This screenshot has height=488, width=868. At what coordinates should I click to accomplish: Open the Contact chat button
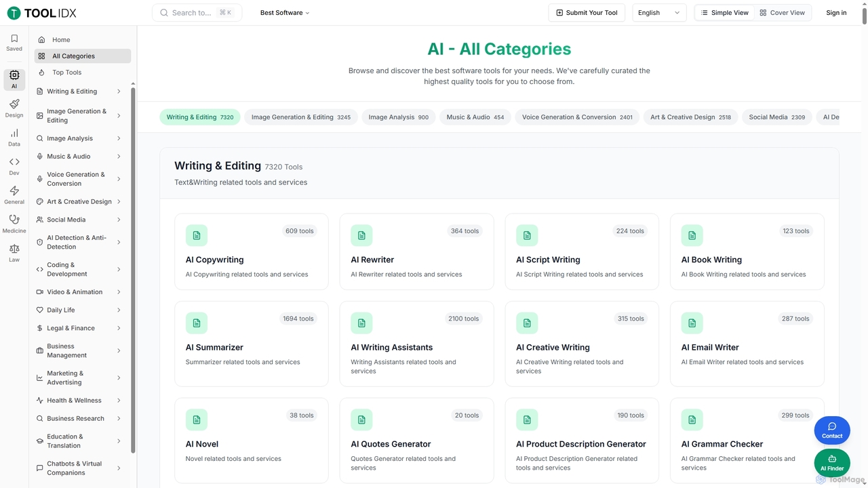point(832,430)
